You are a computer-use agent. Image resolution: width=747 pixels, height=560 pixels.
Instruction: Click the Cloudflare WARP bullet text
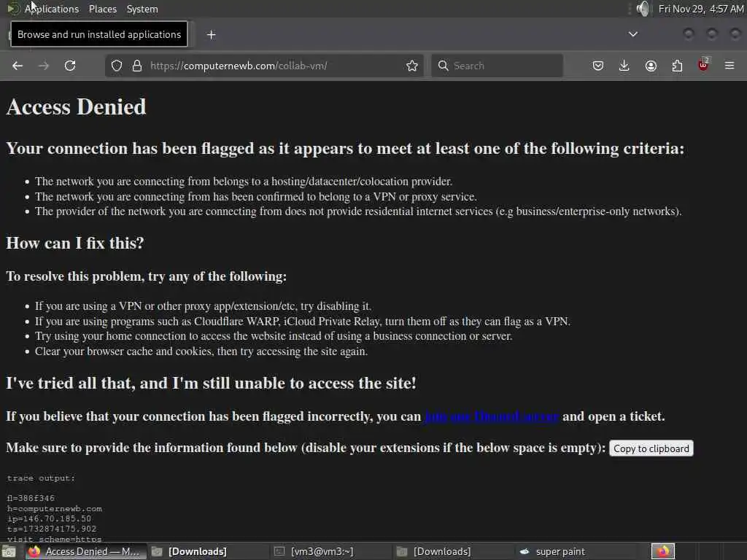point(303,322)
